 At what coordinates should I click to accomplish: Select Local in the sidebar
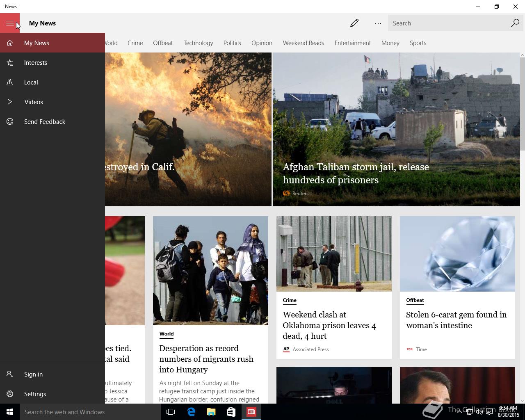click(52, 82)
